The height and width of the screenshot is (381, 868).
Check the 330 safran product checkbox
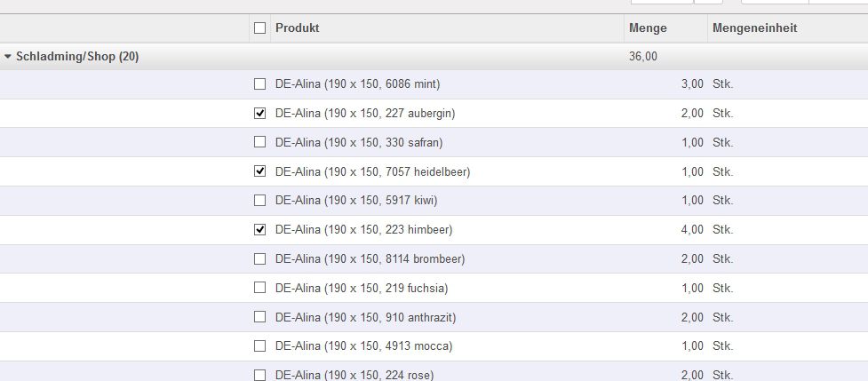point(259,142)
